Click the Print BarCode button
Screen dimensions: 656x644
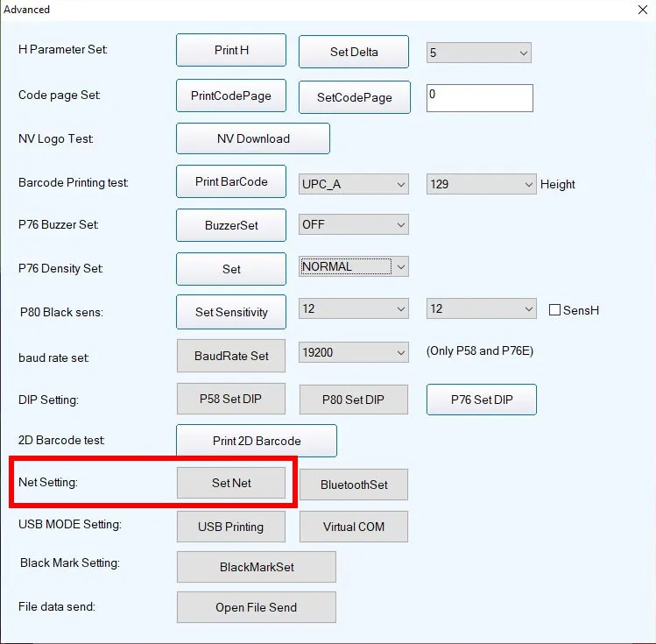click(231, 181)
